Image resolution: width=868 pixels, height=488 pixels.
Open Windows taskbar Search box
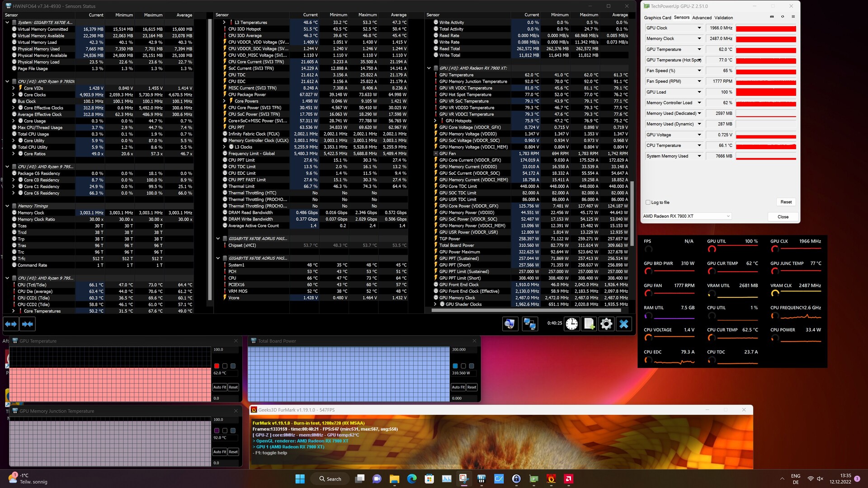330,479
